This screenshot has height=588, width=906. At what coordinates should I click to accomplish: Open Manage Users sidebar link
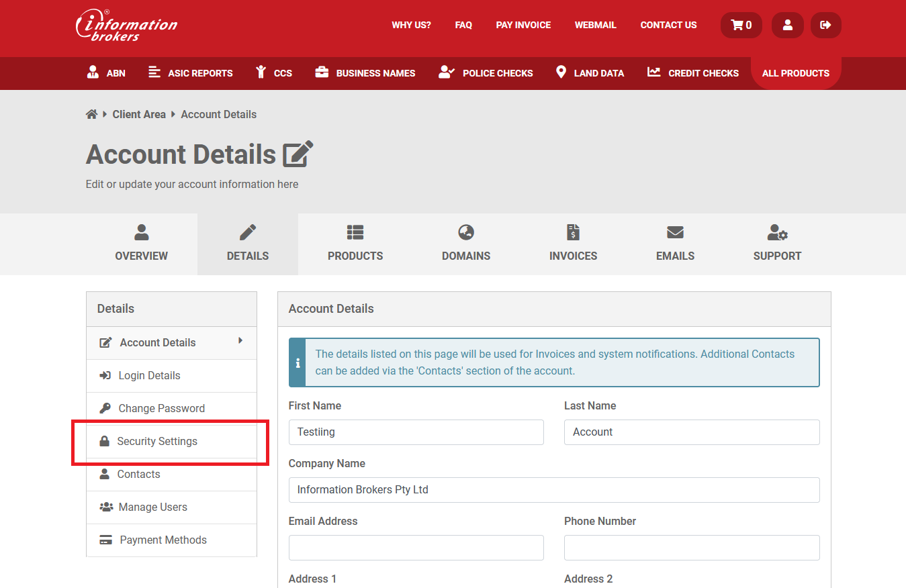tap(172, 507)
